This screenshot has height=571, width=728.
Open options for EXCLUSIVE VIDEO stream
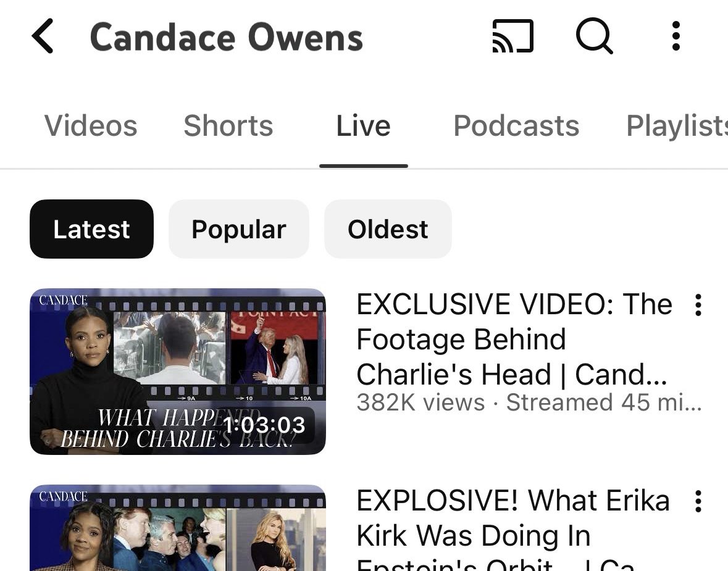coord(698,305)
